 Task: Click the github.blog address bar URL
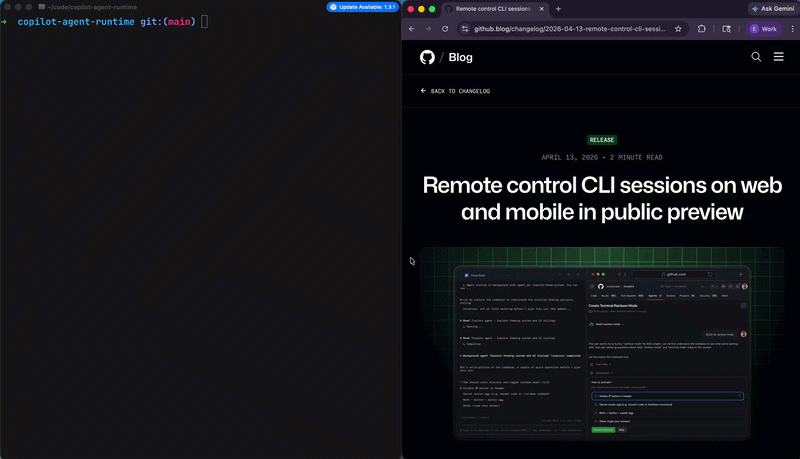569,29
